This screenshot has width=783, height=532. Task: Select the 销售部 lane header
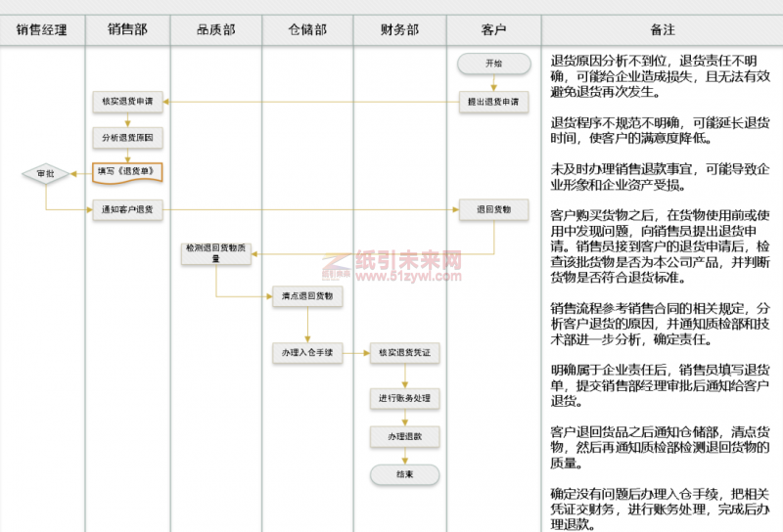tap(128, 30)
